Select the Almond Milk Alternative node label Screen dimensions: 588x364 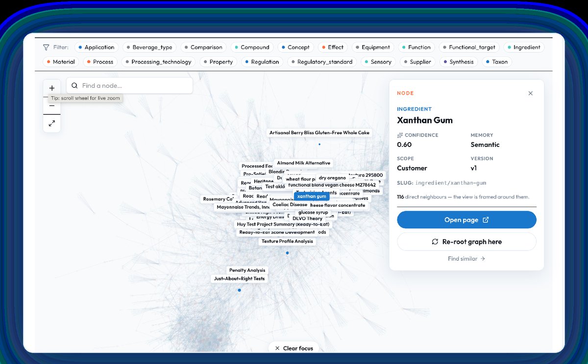coord(304,163)
